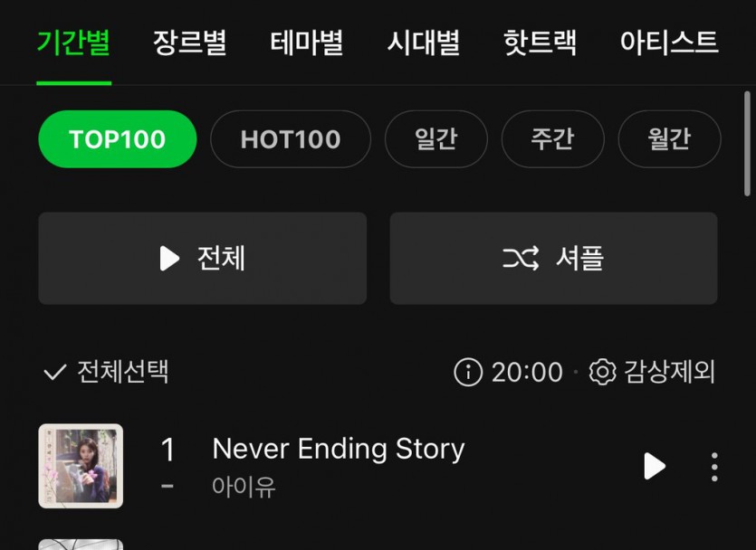This screenshot has width=756, height=550.
Task: Click the vertical scrollbar at the right edge
Action: click(747, 144)
